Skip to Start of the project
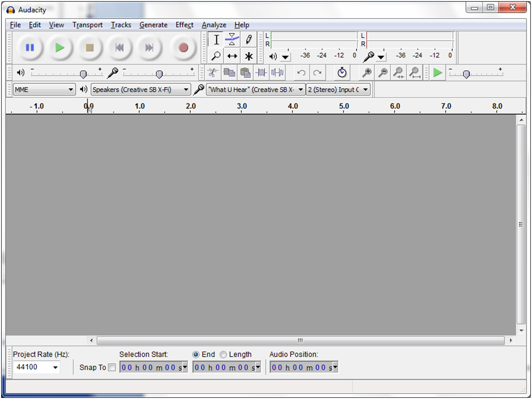This screenshot has width=532, height=399. click(x=120, y=47)
